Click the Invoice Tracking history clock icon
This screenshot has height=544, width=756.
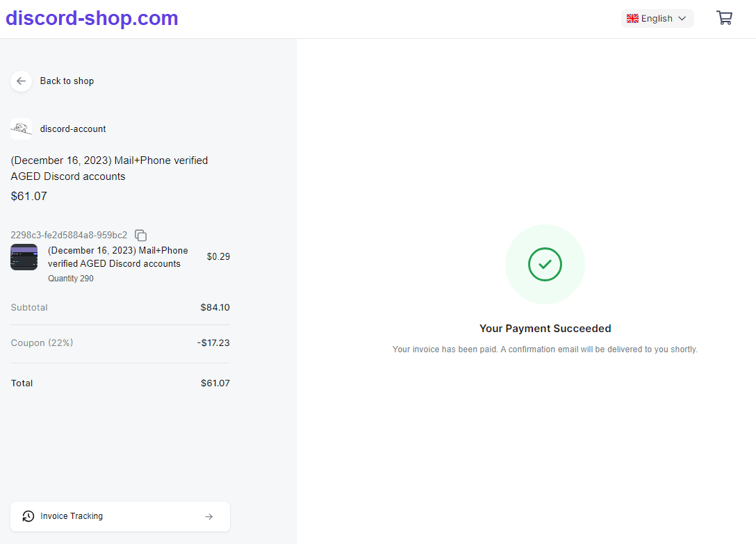point(28,516)
